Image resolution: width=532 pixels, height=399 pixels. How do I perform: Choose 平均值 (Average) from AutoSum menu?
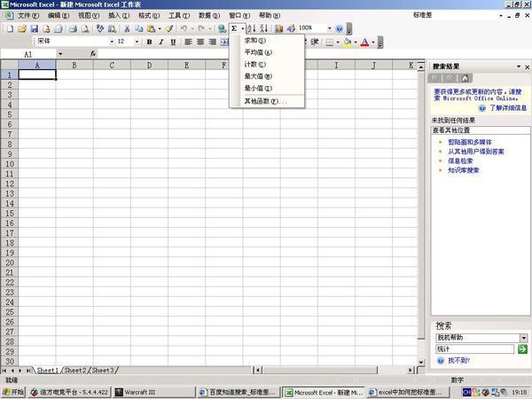tap(259, 52)
